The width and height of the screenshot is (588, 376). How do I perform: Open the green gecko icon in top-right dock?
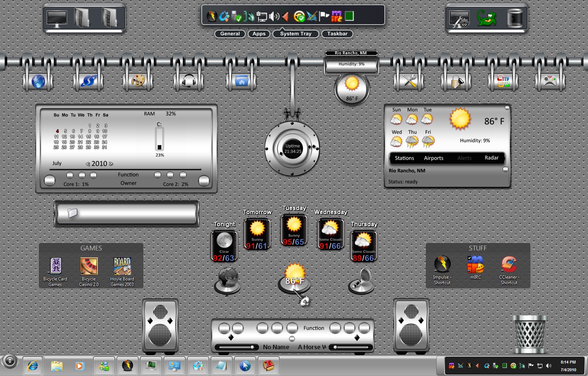point(487,18)
